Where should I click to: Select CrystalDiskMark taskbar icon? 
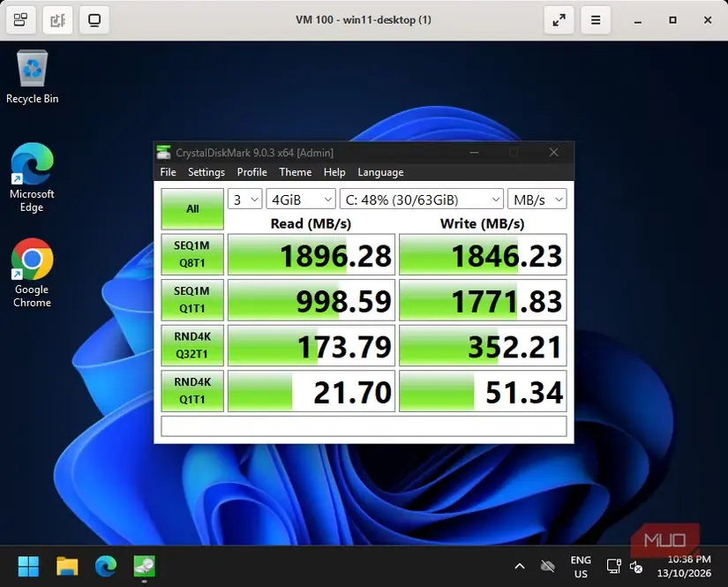(x=145, y=566)
